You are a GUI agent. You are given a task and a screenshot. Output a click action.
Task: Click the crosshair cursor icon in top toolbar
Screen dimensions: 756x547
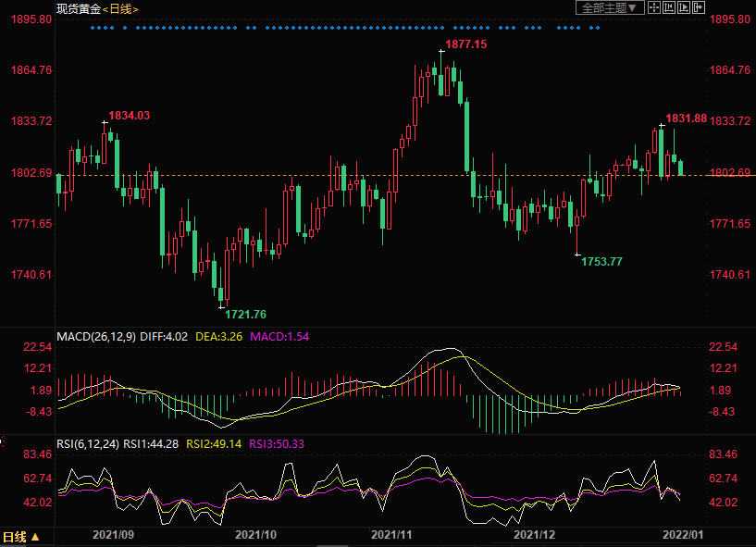coord(654,7)
